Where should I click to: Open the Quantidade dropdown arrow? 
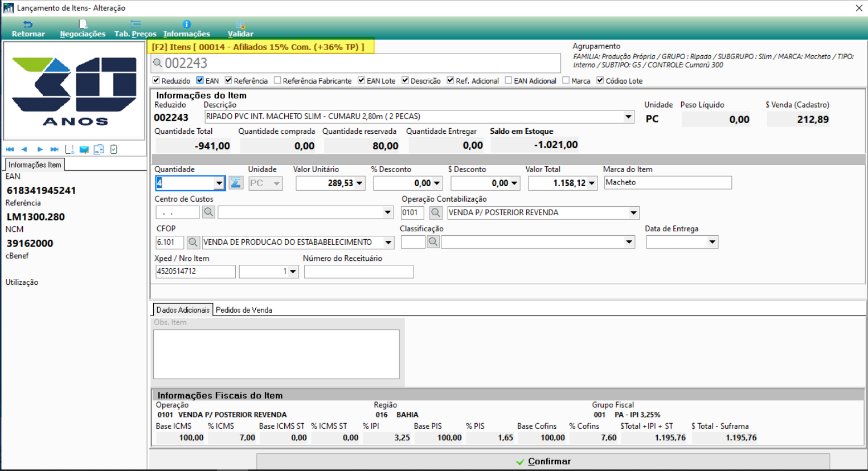point(219,183)
